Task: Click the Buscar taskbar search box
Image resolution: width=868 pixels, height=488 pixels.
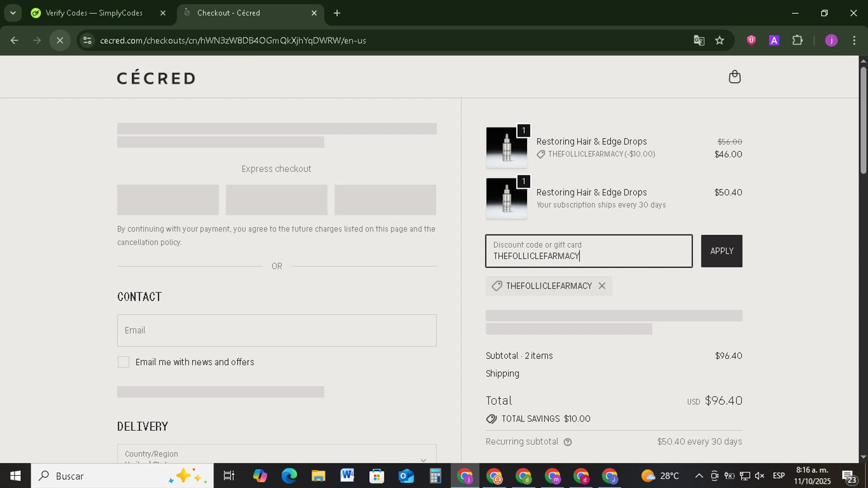Action: 122,476
